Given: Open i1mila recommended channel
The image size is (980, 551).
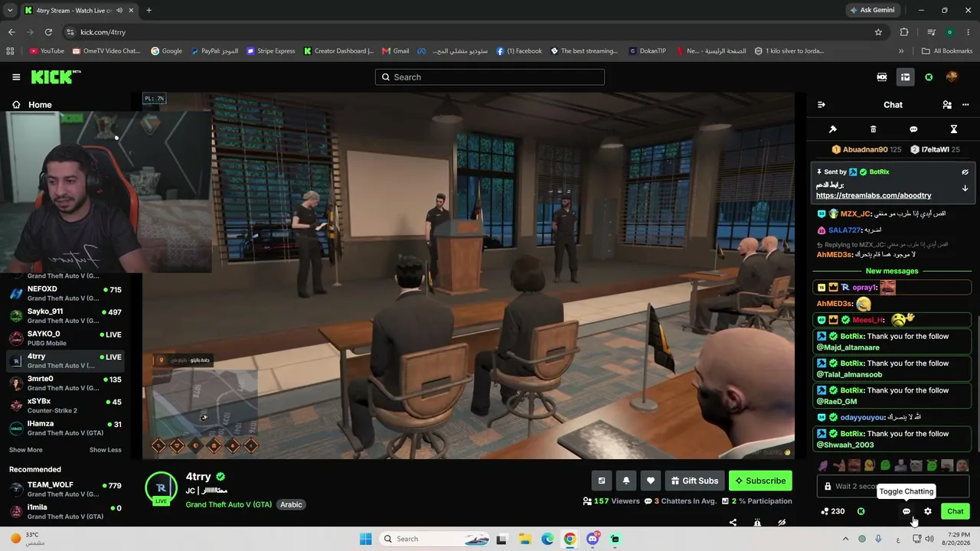Looking at the screenshot, I should (65, 511).
